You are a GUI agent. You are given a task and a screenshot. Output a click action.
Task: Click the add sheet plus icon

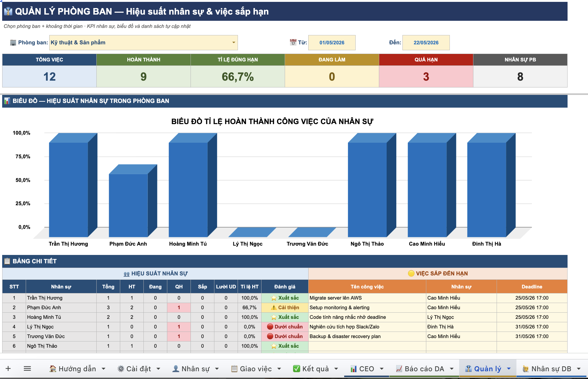point(8,368)
